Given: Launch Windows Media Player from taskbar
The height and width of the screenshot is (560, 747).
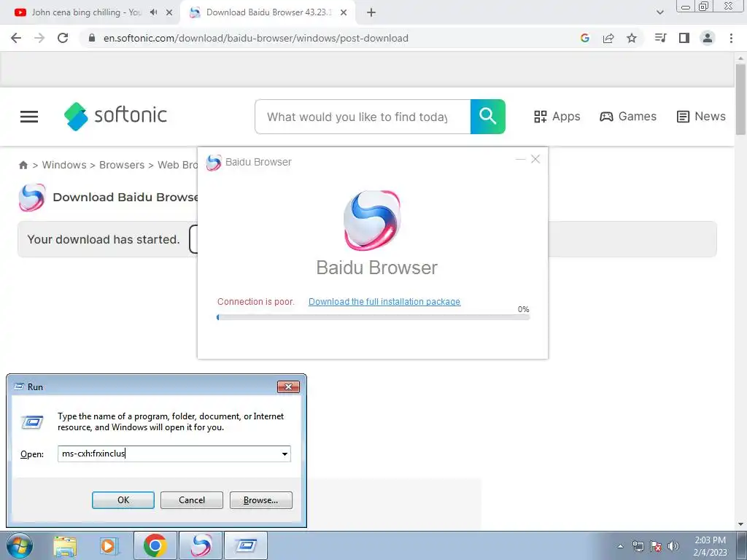Looking at the screenshot, I should [109, 545].
